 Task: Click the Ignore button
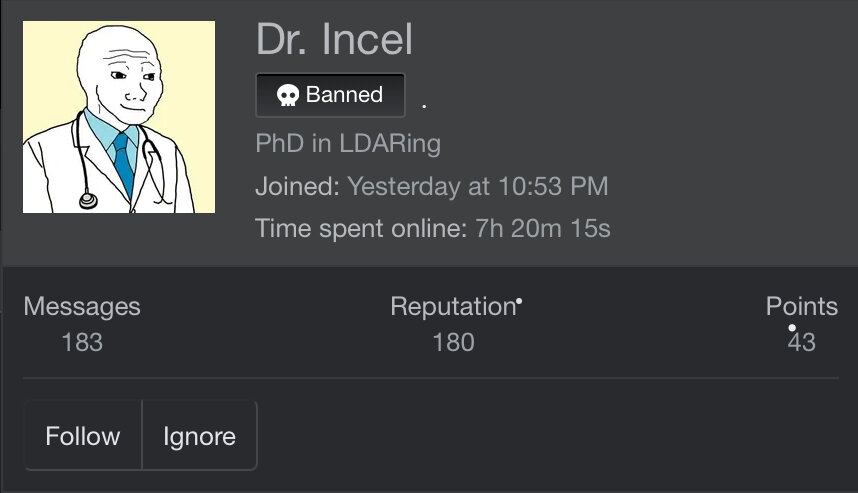(x=199, y=436)
